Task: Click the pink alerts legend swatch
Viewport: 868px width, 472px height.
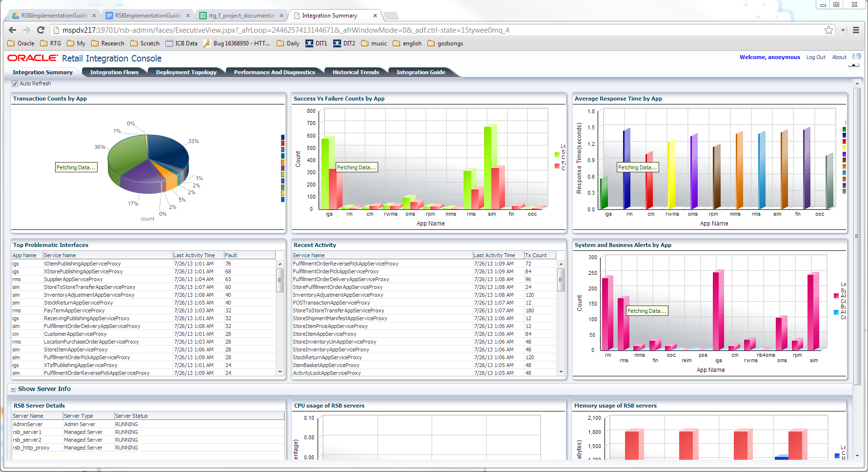Action: pyautogui.click(x=836, y=296)
